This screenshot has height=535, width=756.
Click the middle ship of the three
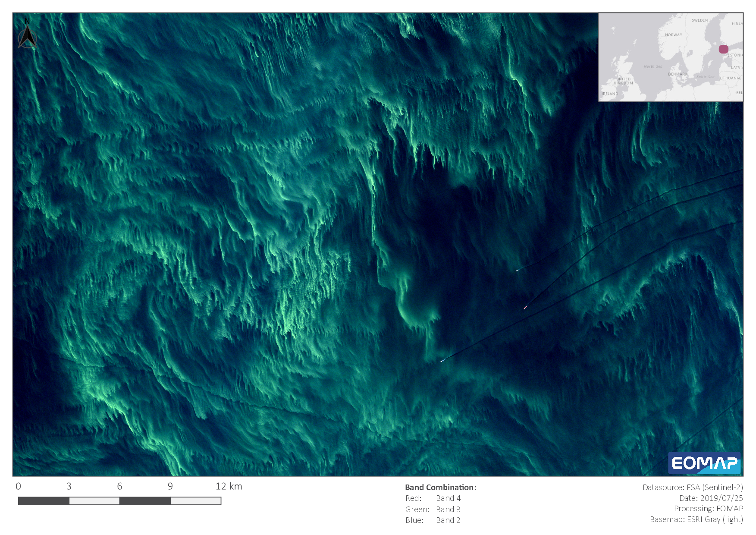pos(525,307)
